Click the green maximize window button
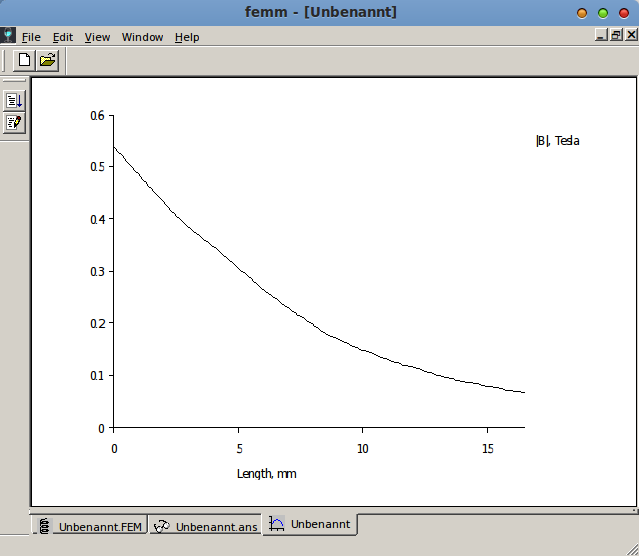639x556 pixels. 603,13
